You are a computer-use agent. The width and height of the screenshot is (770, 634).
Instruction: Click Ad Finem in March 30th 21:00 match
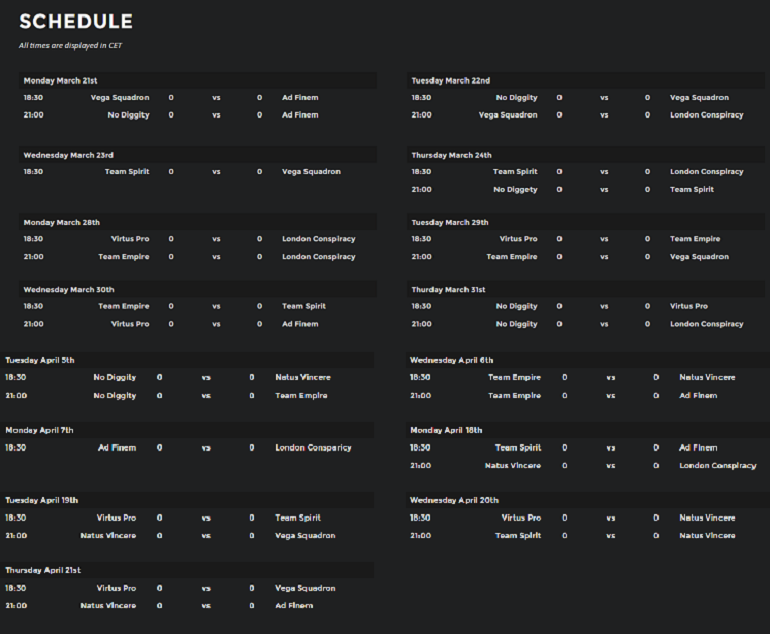[300, 324]
